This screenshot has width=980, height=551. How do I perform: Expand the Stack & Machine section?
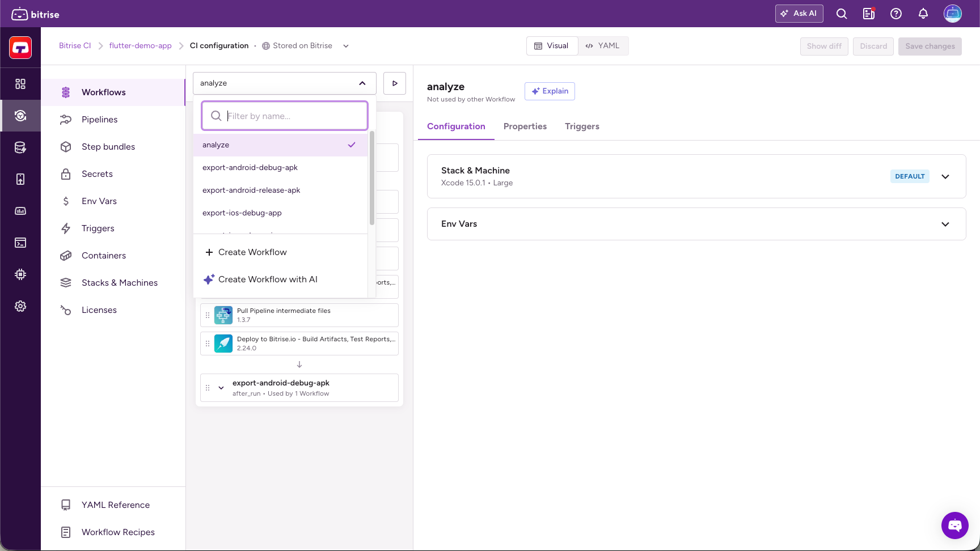tap(945, 176)
